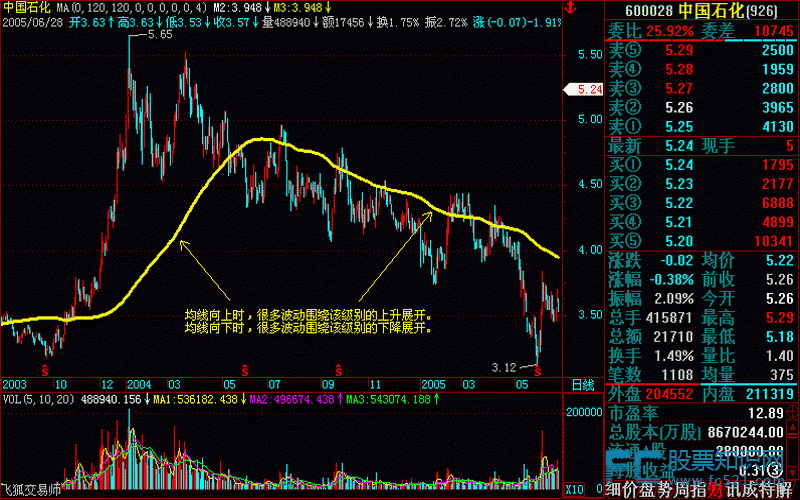Click the red anchor icon above the price axis
Image resolution: width=800 pixels, height=500 pixels.
click(570, 7)
